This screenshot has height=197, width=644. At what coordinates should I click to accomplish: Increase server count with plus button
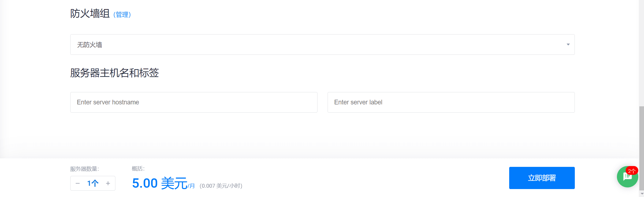[108, 183]
